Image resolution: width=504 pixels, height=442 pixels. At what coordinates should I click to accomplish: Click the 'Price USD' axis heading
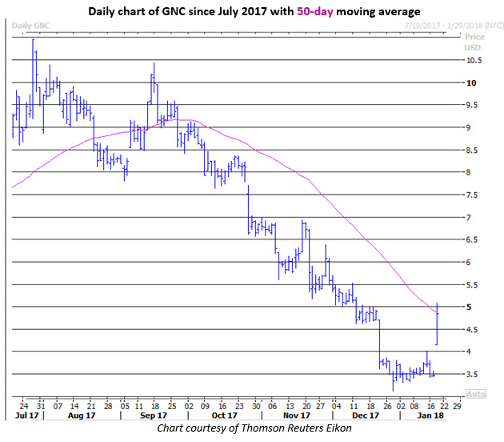(x=474, y=42)
